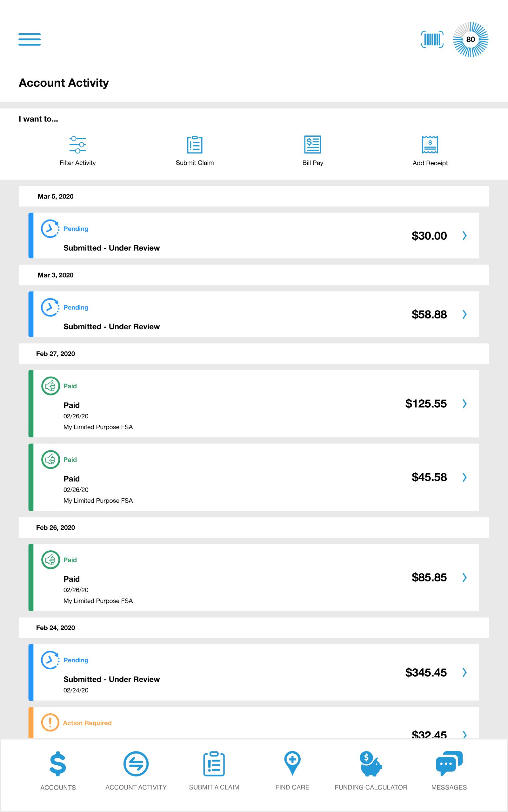Click My Limited Purpose FSA under $125.55

[x=98, y=427]
